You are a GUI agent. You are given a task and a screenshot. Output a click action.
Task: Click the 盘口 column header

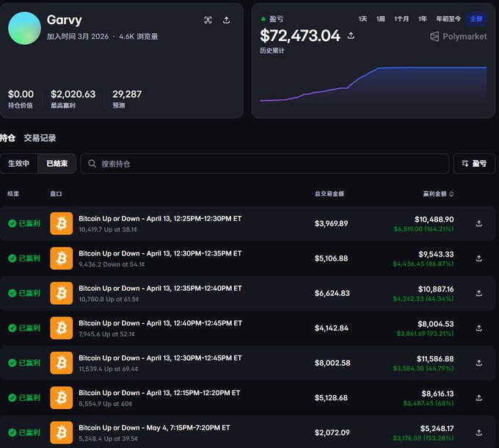tap(56, 194)
